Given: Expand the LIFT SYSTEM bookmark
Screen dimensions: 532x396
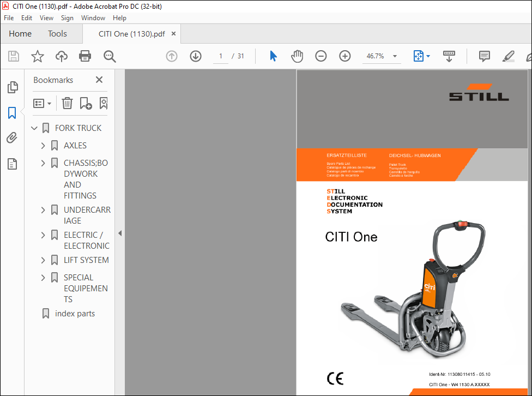Looking at the screenshot, I should (x=43, y=261).
